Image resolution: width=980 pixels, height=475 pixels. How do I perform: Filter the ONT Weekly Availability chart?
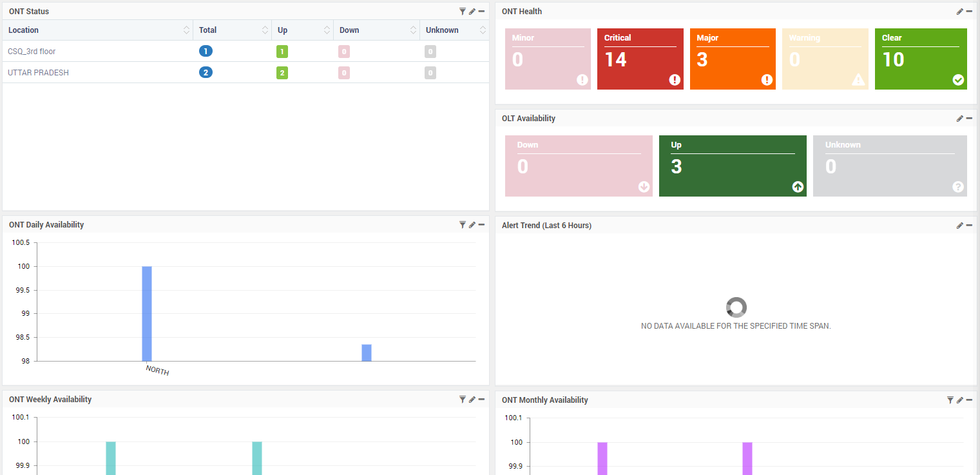click(462, 399)
